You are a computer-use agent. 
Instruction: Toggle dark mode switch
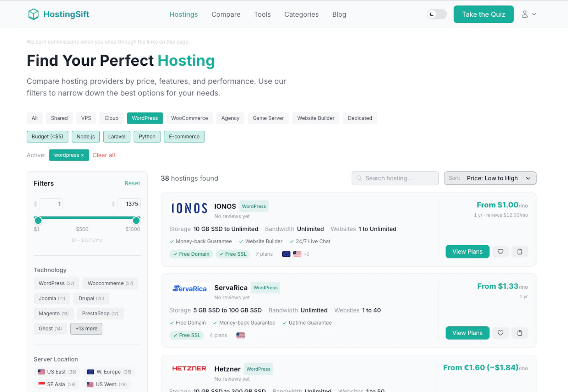[437, 14]
